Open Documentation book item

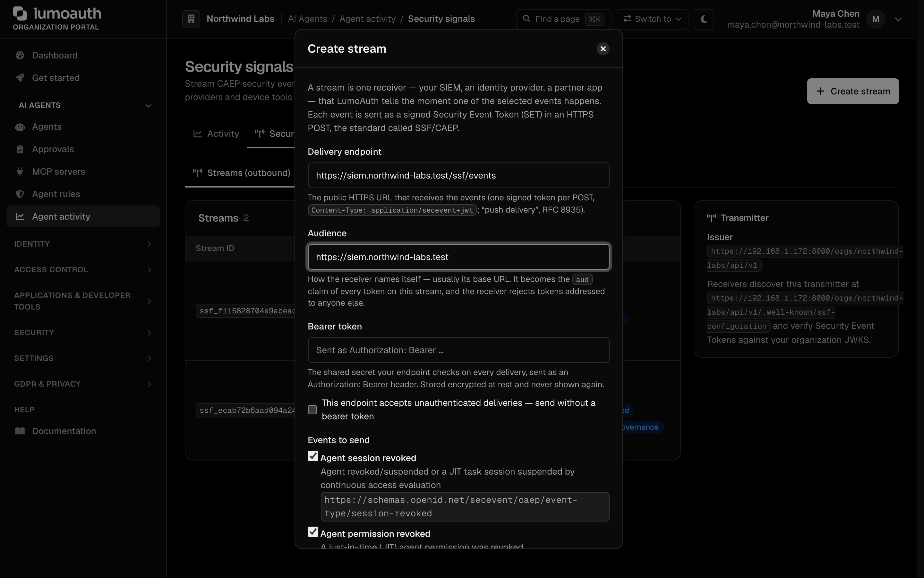point(83,431)
